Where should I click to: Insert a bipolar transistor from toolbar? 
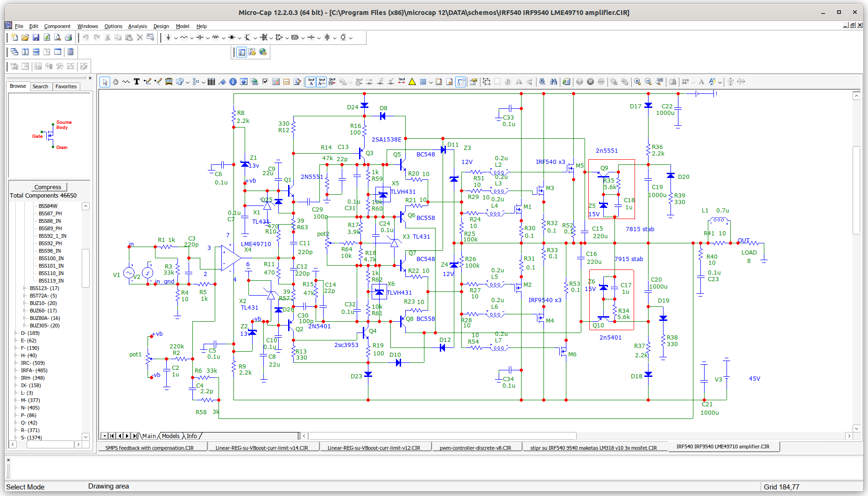[247, 37]
